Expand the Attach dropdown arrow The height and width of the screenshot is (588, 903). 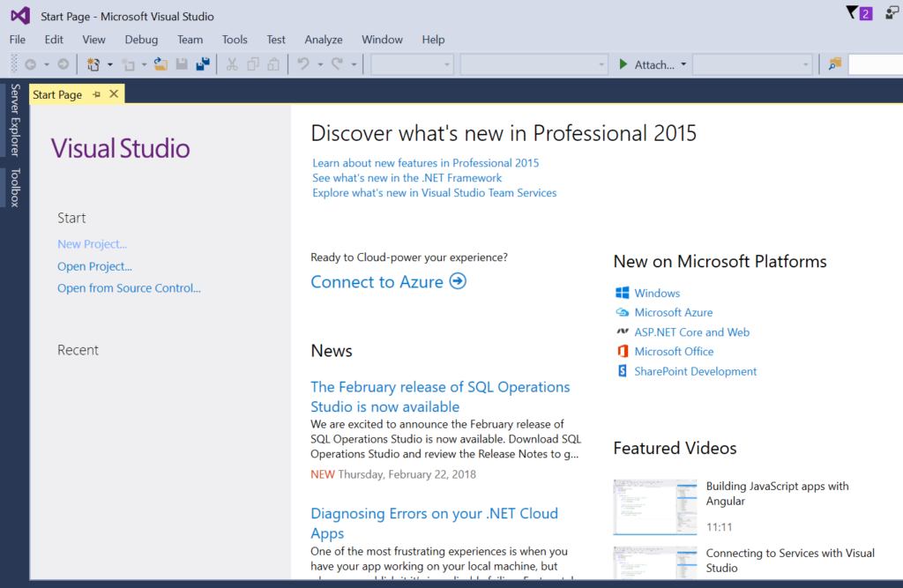coord(683,64)
